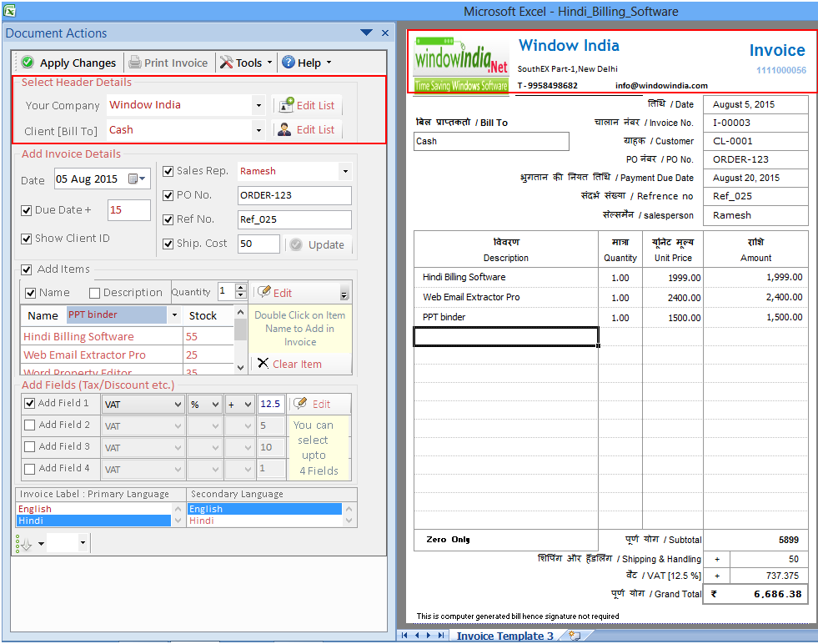Open the Sales Rep. Ramesh dropdown
Viewport: 818px width, 644px height.
point(345,171)
